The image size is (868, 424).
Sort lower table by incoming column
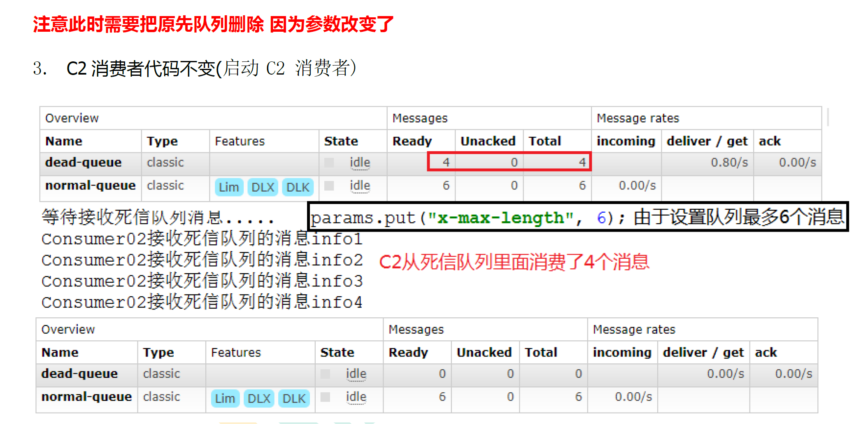[622, 353]
